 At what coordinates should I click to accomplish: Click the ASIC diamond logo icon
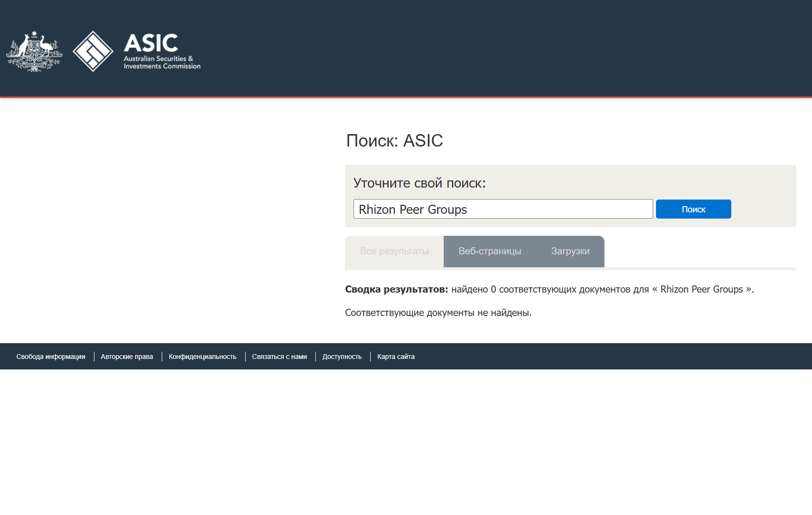(x=93, y=52)
